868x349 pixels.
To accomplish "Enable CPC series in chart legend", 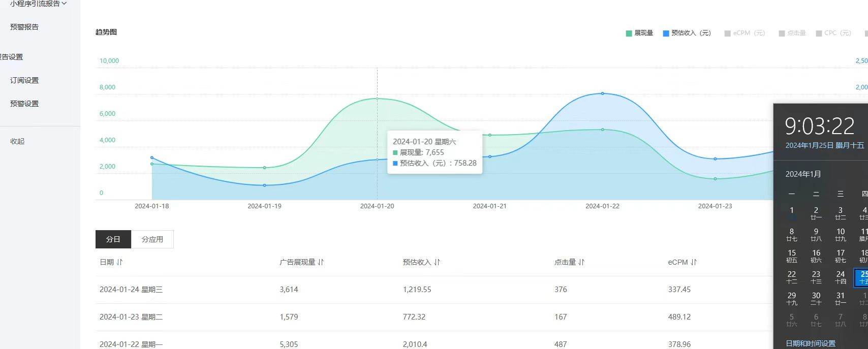I will point(833,33).
